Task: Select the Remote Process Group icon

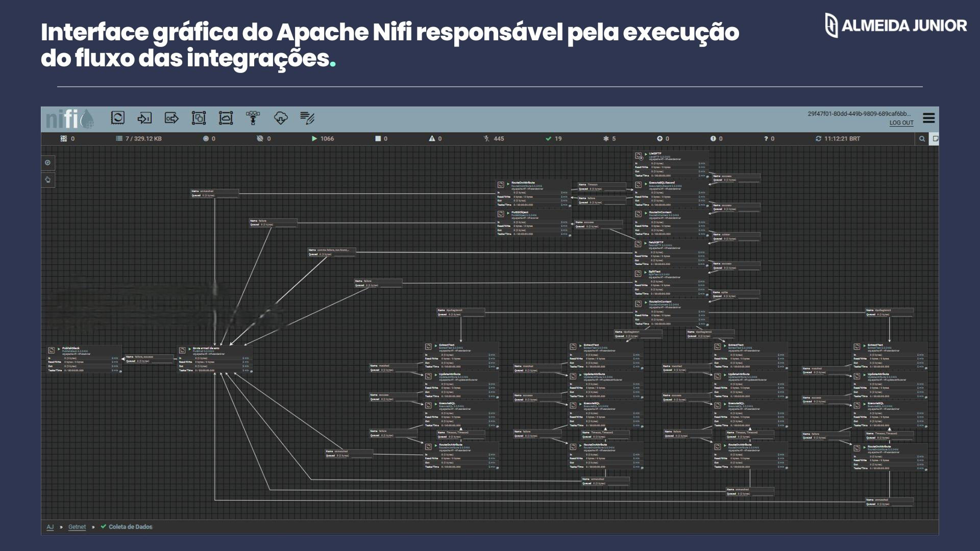Action: coord(226,118)
